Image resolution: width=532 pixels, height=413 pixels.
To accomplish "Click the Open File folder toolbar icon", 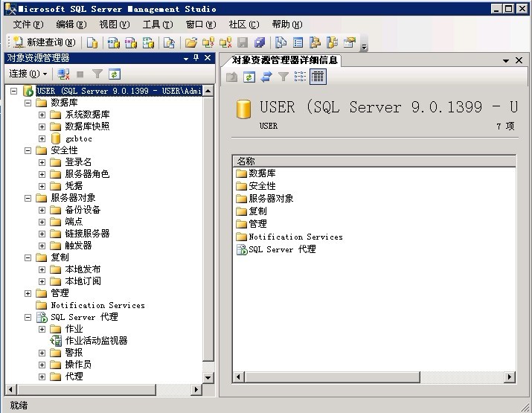I will (191, 42).
